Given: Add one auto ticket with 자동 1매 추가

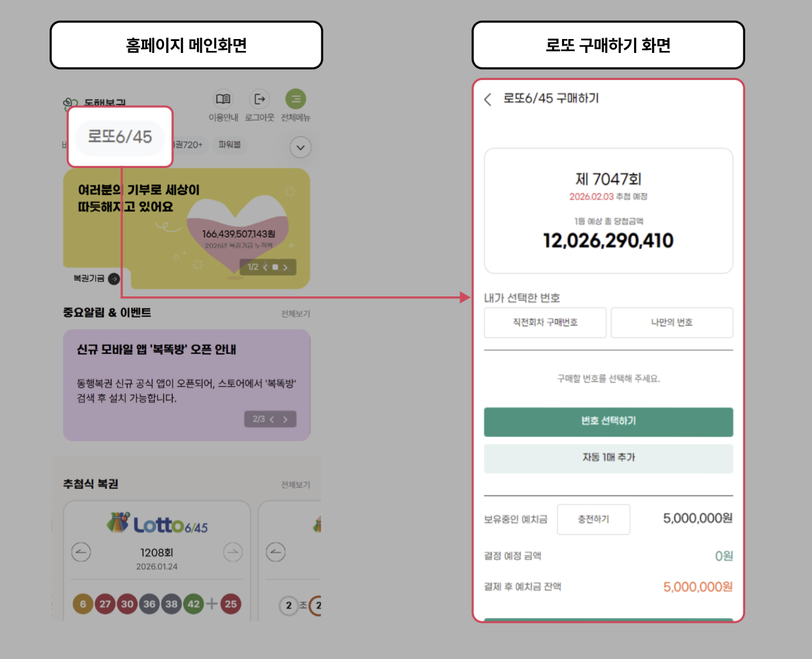Looking at the screenshot, I should (608, 458).
